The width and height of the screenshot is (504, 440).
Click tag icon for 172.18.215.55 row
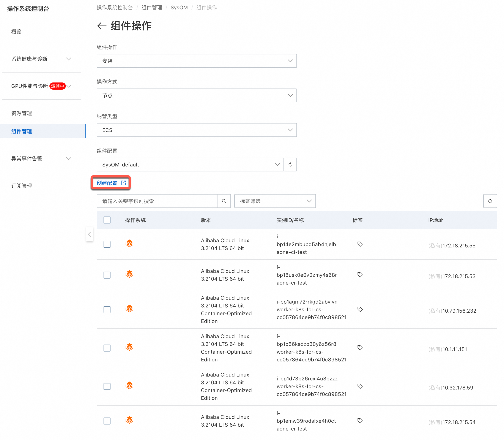pos(360,244)
